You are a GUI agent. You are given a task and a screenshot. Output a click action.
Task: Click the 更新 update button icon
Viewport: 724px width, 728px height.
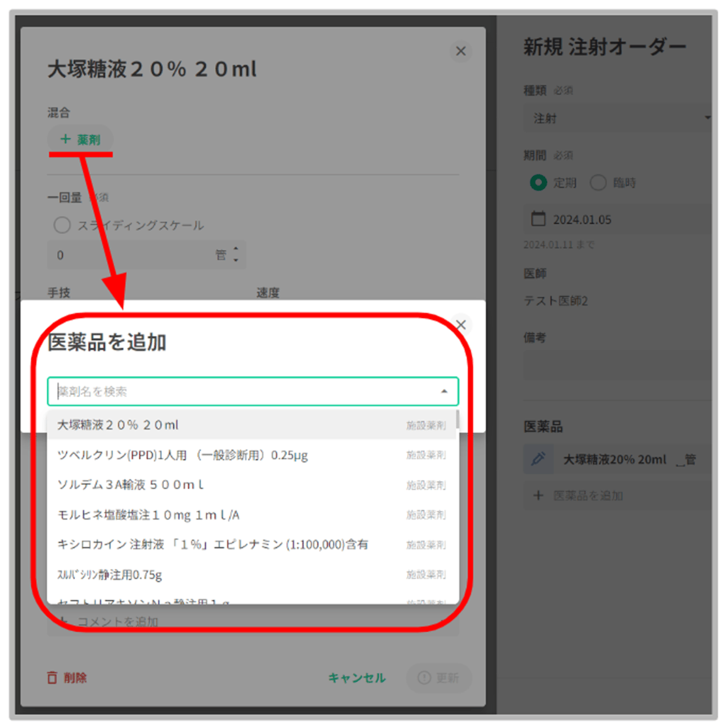424,678
